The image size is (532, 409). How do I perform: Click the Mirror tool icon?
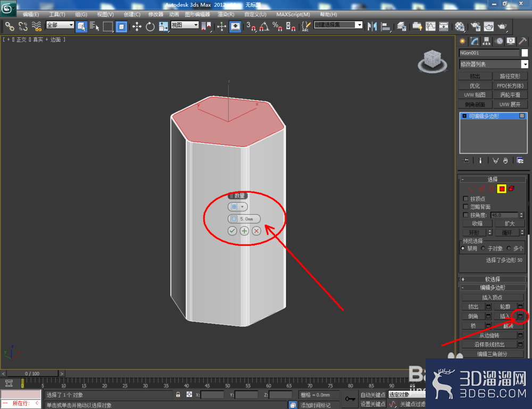point(372,27)
